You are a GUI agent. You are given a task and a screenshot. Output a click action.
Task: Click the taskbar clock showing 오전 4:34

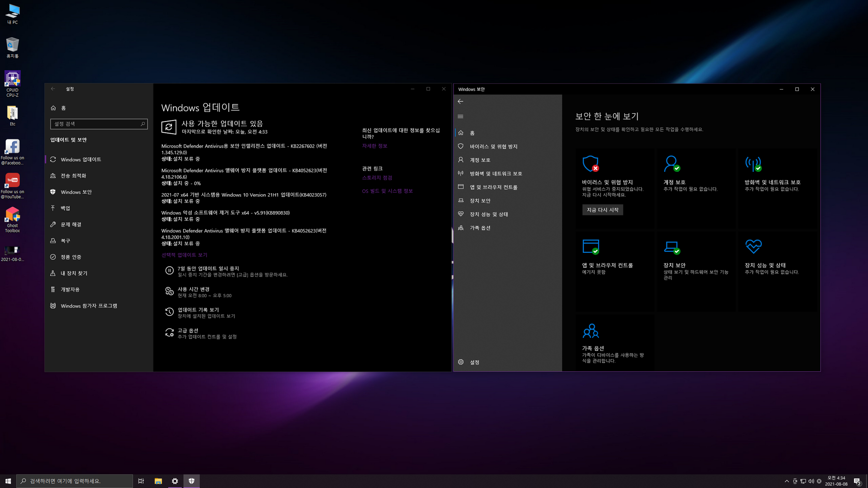click(x=837, y=481)
